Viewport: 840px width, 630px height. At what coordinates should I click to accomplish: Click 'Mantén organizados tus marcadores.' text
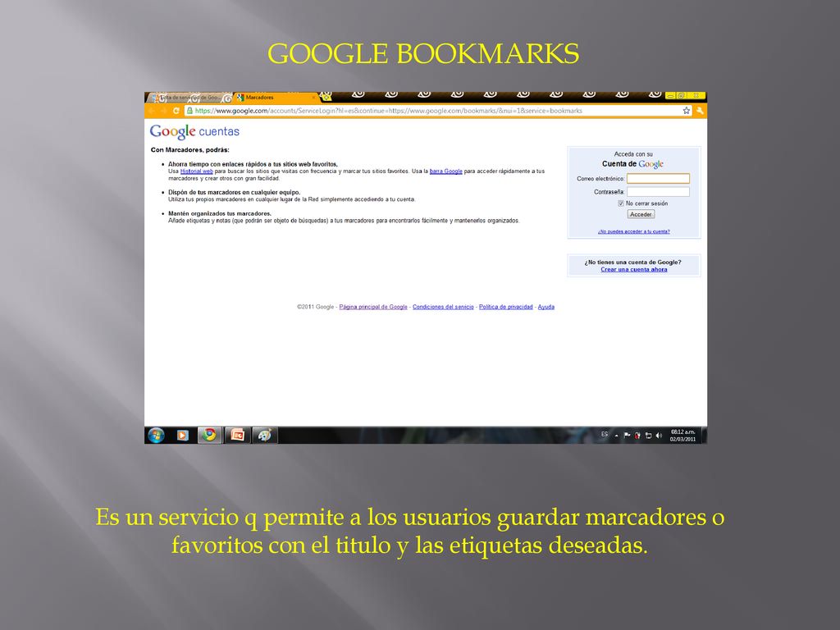(x=220, y=213)
